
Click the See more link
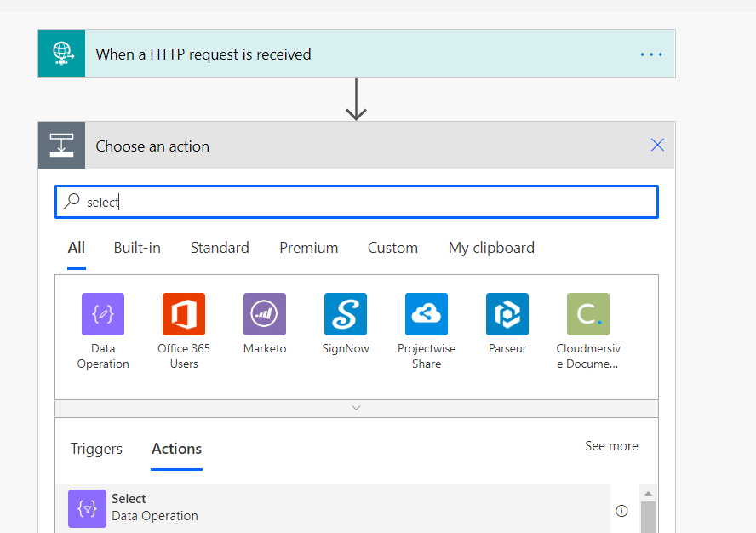click(611, 446)
